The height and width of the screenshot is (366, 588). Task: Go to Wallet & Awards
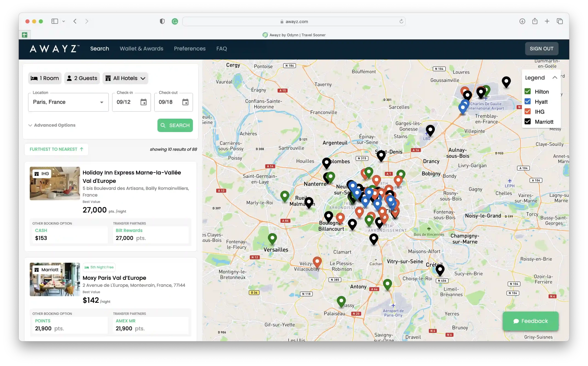pos(141,49)
